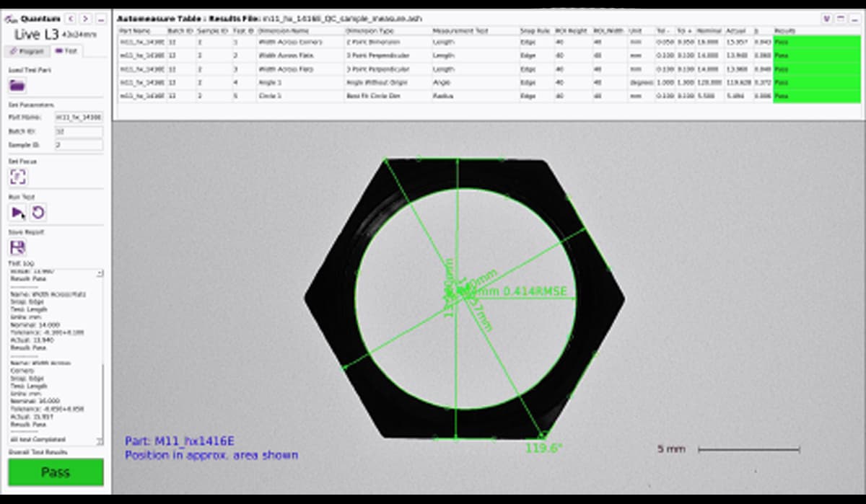Click the right arrow next to Quantum
This screenshot has height=504, width=866.
85,18
